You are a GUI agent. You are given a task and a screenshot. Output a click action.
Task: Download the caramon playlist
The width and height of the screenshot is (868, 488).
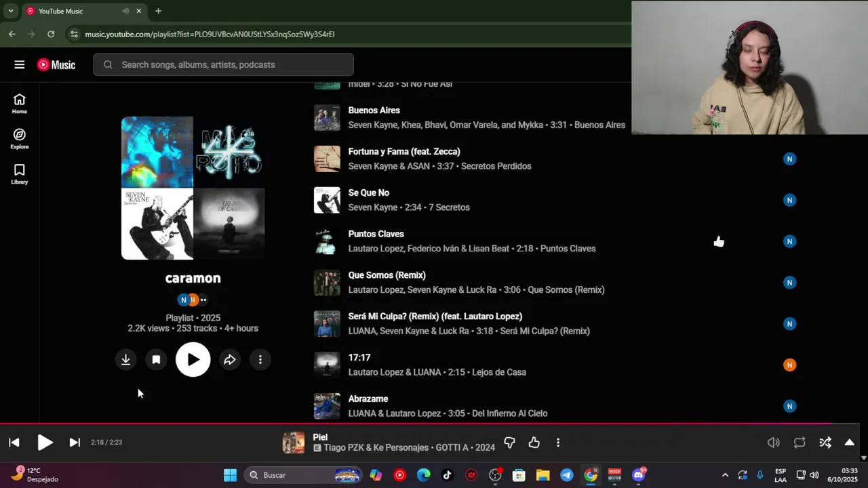tap(125, 360)
